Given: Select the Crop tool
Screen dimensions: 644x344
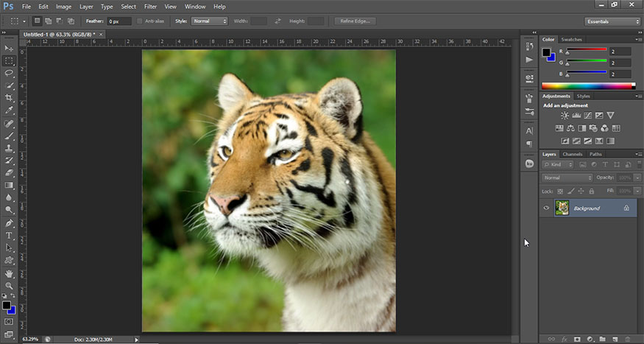Looking at the screenshot, I should pyautogui.click(x=9, y=98).
